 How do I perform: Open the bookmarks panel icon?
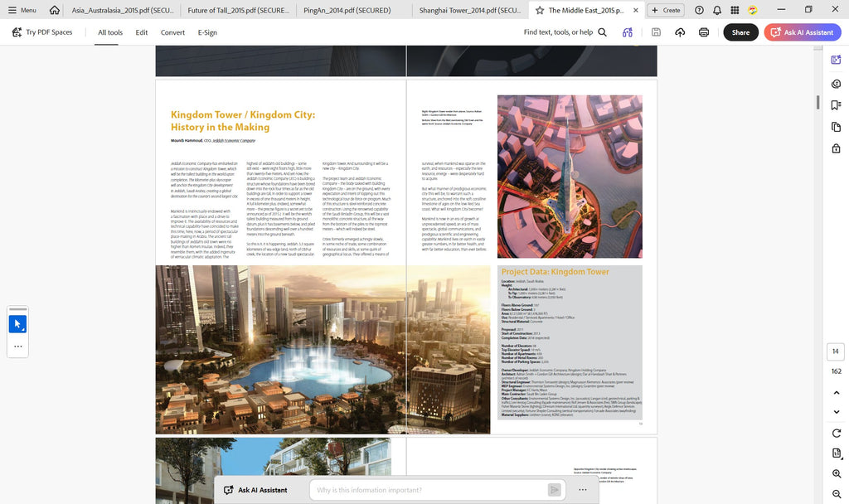pos(836,105)
